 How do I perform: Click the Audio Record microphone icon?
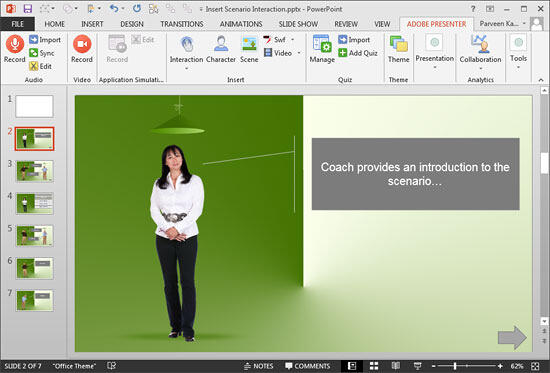click(x=14, y=44)
